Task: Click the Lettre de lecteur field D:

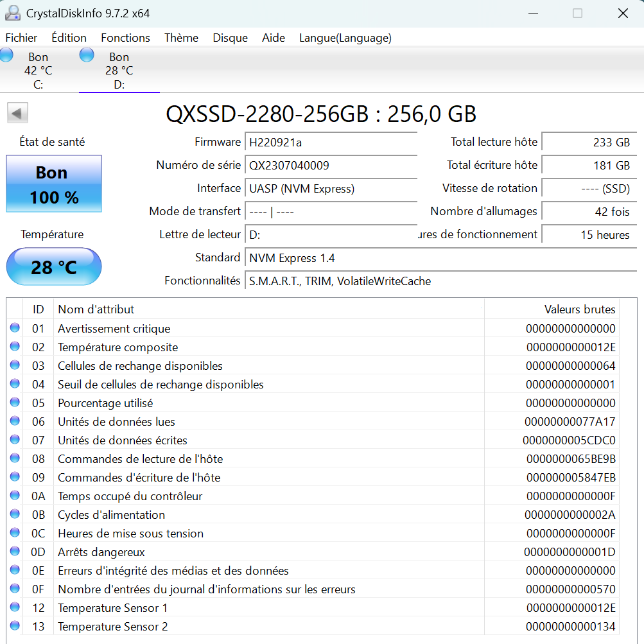Action: click(331, 235)
